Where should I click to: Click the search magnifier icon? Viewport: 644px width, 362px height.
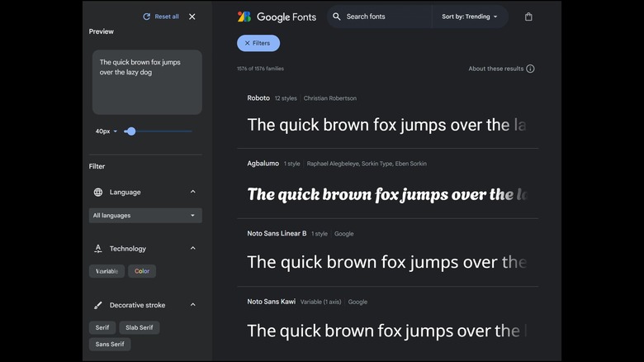coord(336,17)
